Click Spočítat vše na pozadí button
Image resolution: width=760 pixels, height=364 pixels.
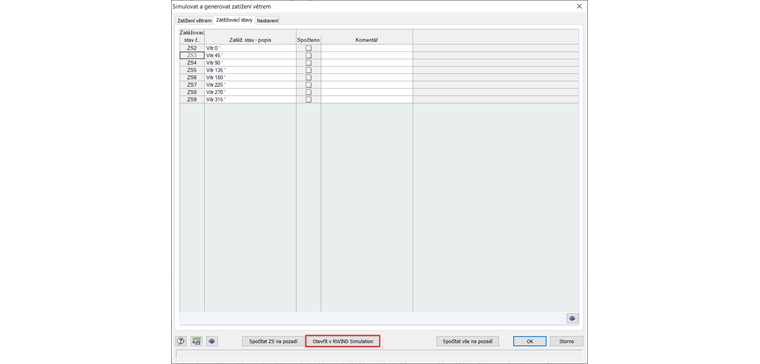pyautogui.click(x=468, y=341)
